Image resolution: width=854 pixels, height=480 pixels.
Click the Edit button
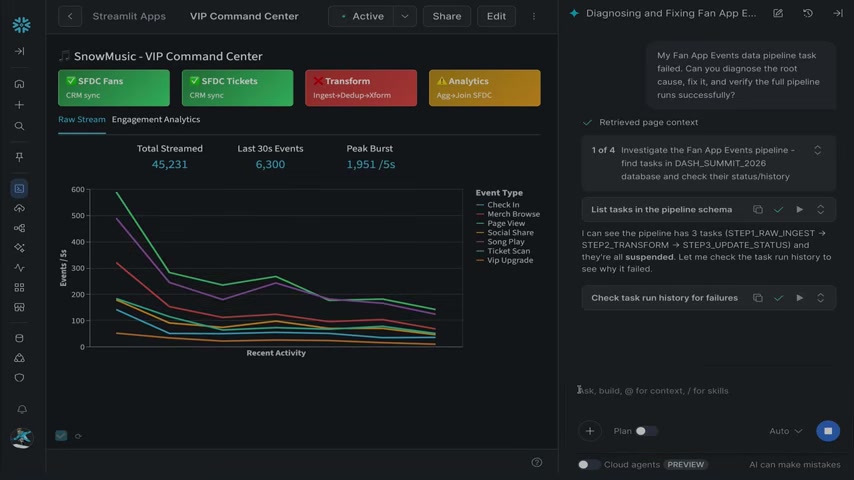click(x=496, y=16)
